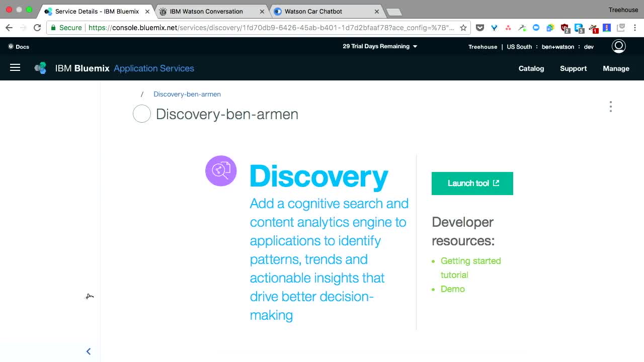This screenshot has width=644, height=362.
Task: Open the Docs link
Action: point(19,47)
